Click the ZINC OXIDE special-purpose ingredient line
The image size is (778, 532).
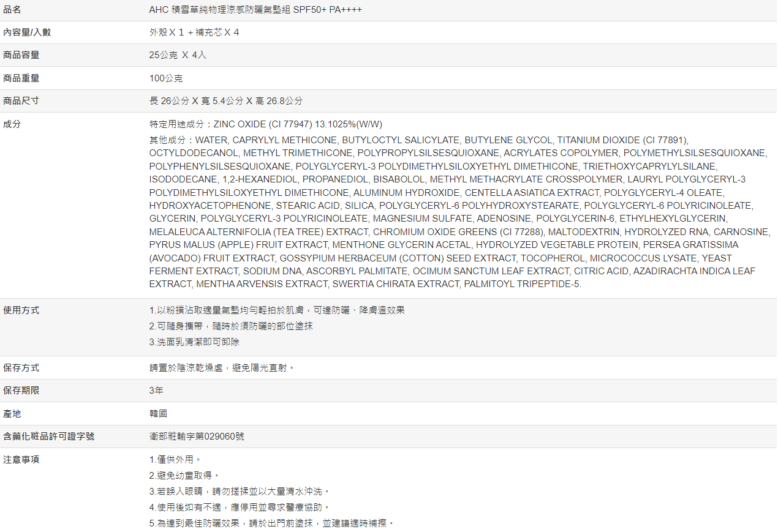click(x=266, y=124)
